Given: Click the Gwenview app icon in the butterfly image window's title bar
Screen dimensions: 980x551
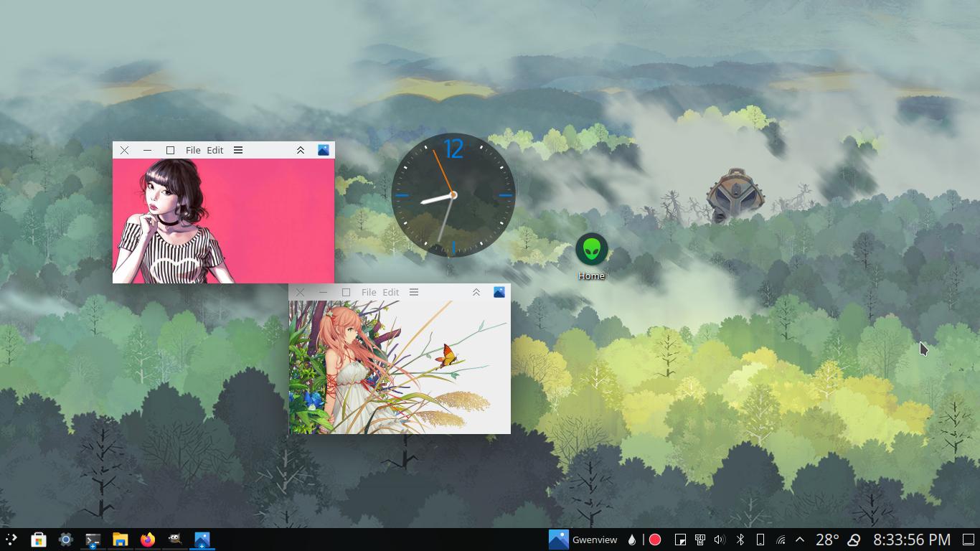Looking at the screenshot, I should (x=499, y=292).
